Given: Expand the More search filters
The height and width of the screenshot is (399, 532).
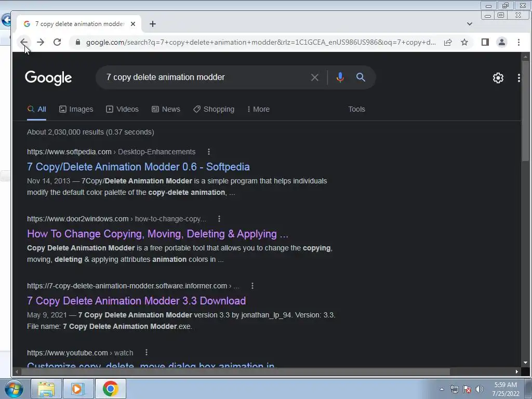Looking at the screenshot, I should [x=259, y=109].
